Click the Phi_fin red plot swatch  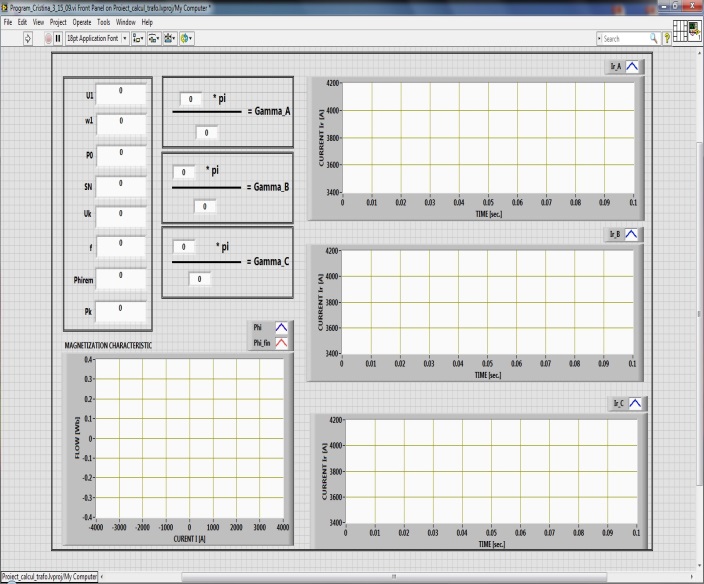(x=281, y=343)
